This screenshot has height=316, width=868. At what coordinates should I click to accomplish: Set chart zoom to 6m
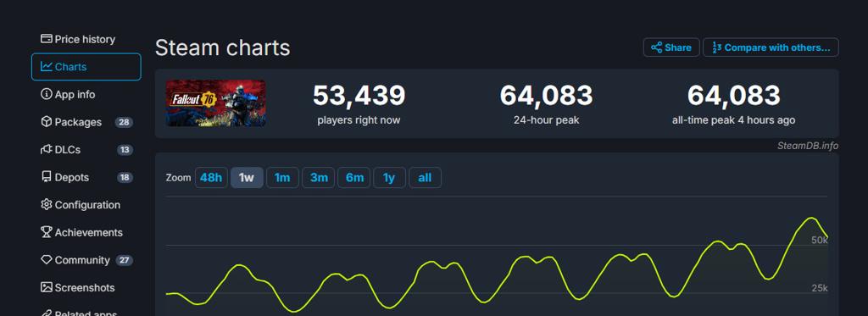[x=354, y=178]
